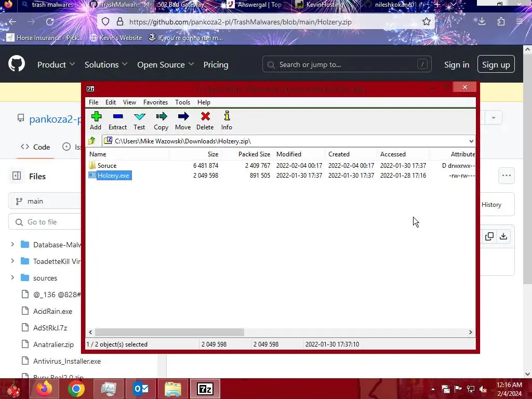Open the 7-Zip File menu
Viewport: 532px width, 399px height.
pyautogui.click(x=94, y=102)
